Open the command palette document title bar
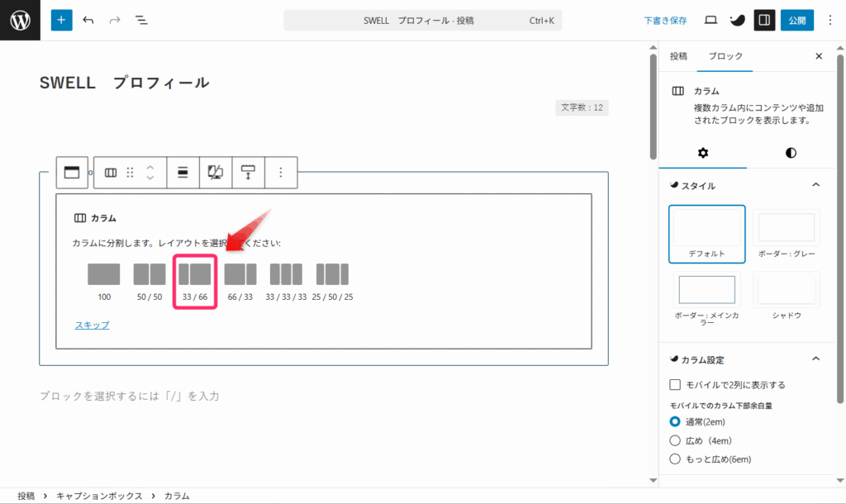This screenshot has height=504, width=846. [422, 21]
